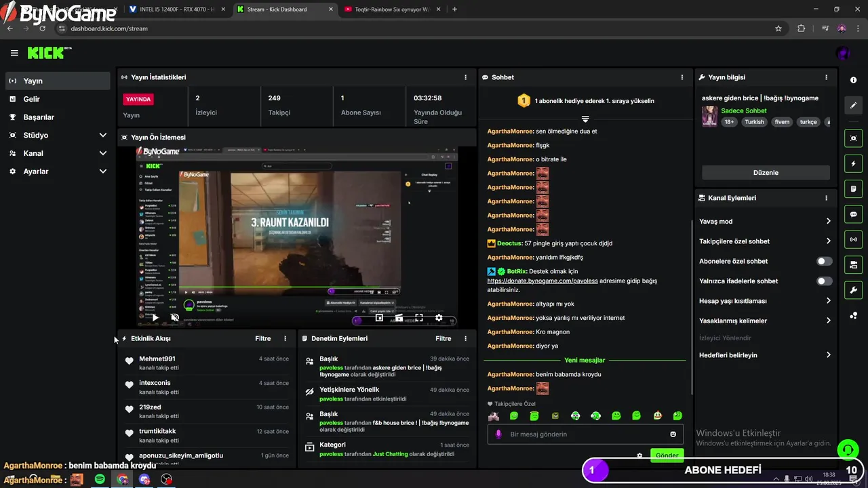Click the notes icon in right sidebar
Image resolution: width=868 pixels, height=488 pixels.
(853, 188)
